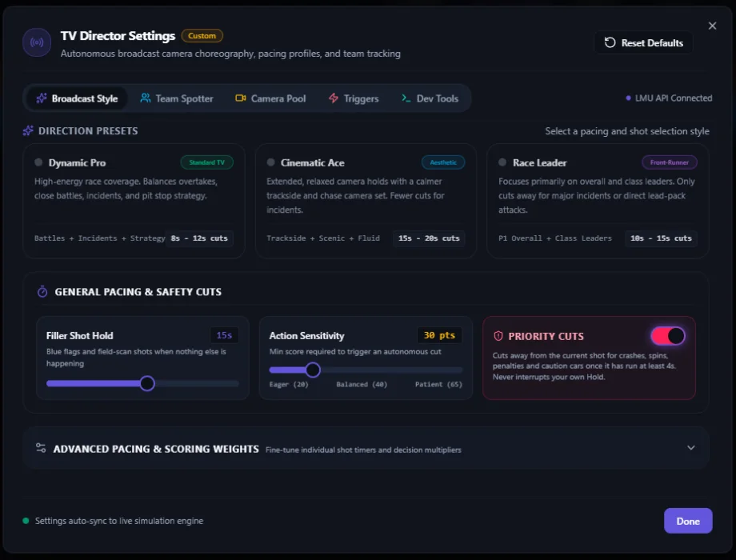
Task: Click the Cinematic Ace preset title
Action: click(312, 162)
